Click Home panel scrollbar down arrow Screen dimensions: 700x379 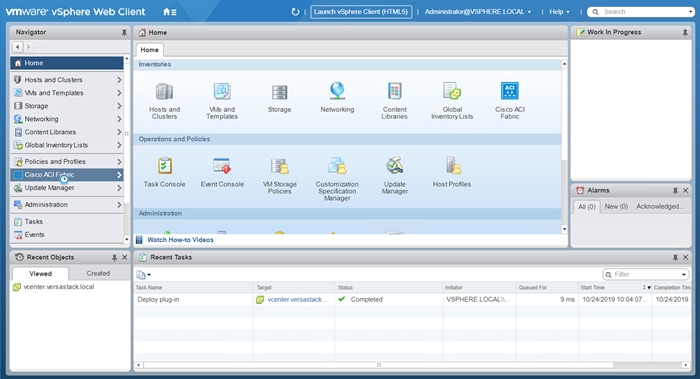(564, 229)
